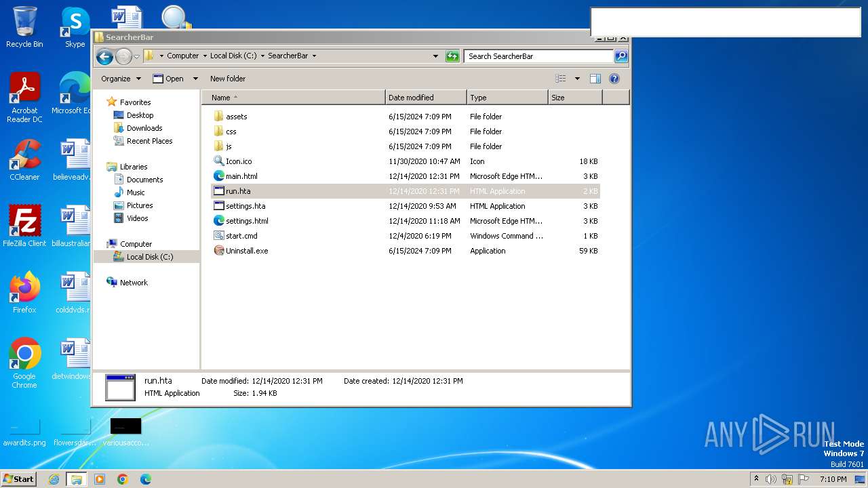This screenshot has width=868, height=488.
Task: Click Libraries in navigation pane
Action: 134,167
